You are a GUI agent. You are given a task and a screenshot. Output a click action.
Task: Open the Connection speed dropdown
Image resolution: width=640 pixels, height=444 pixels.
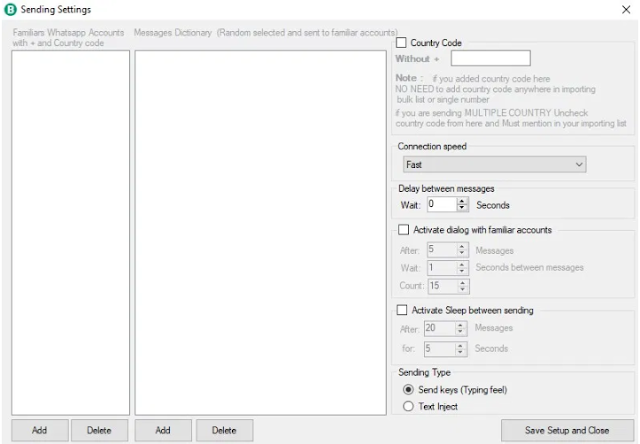(x=494, y=164)
